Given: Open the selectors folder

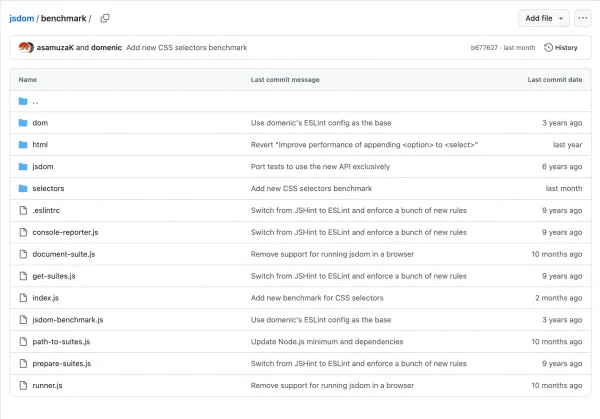Looking at the screenshot, I should [x=48, y=188].
